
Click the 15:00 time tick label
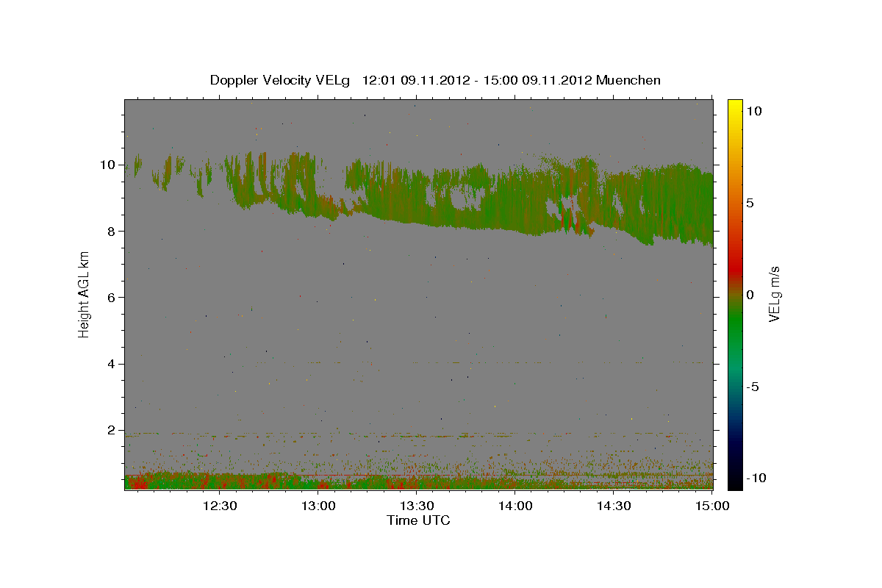click(x=712, y=506)
